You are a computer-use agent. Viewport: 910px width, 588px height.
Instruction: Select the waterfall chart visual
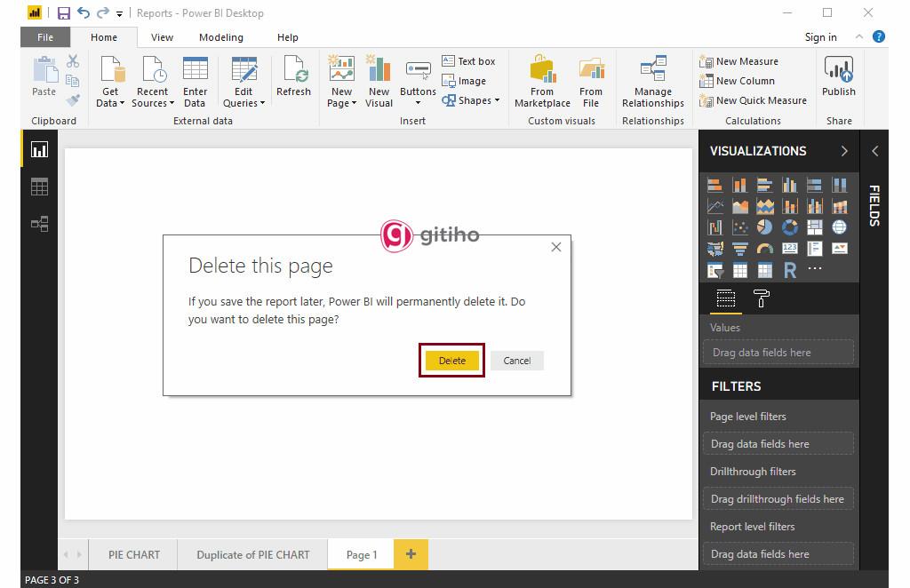tap(715, 227)
